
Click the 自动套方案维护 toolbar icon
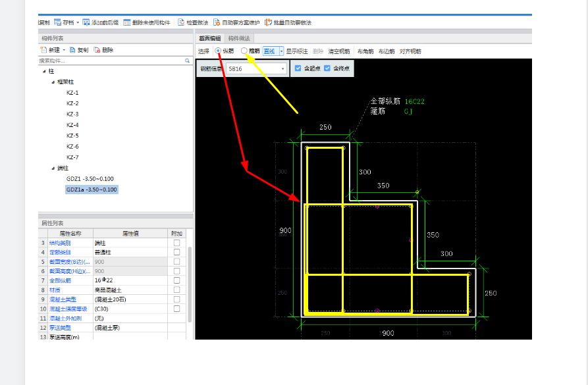tap(217, 22)
